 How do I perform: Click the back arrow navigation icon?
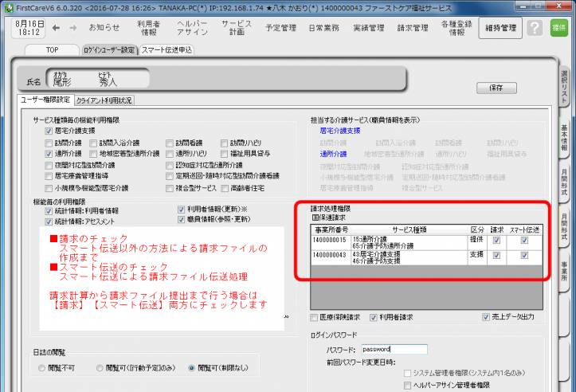coord(54,27)
